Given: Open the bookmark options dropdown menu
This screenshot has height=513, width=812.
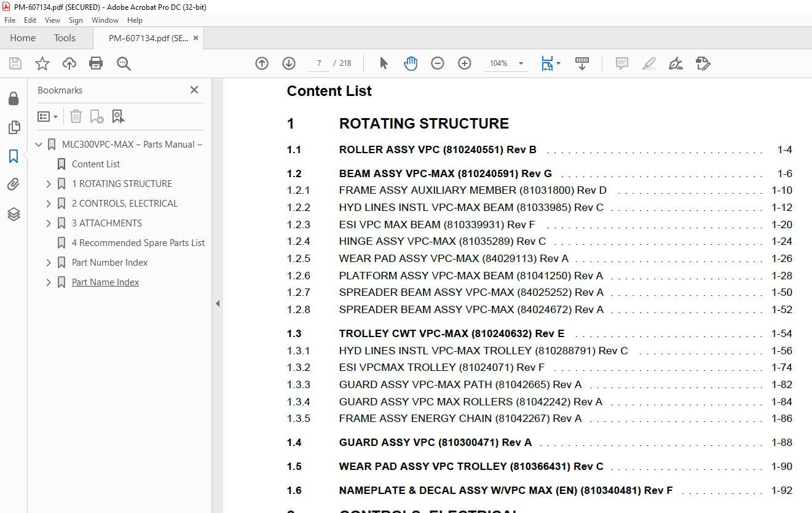Looking at the screenshot, I should (x=47, y=116).
